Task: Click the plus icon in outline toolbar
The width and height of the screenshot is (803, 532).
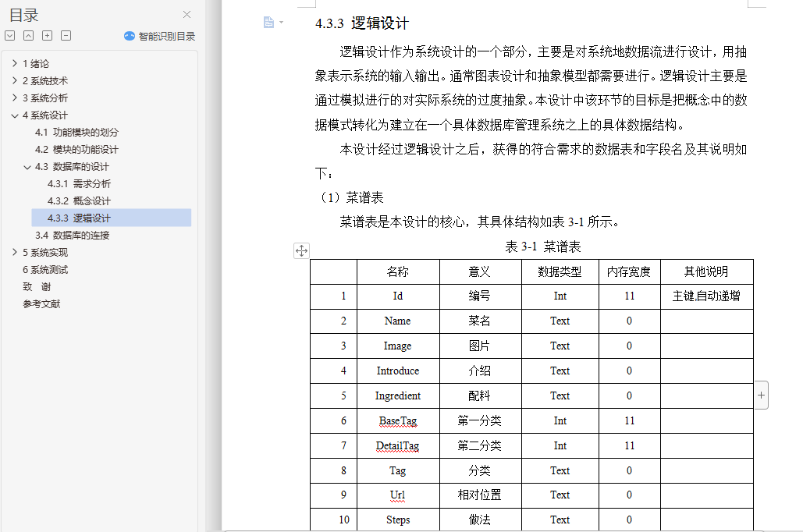Action: [47, 35]
